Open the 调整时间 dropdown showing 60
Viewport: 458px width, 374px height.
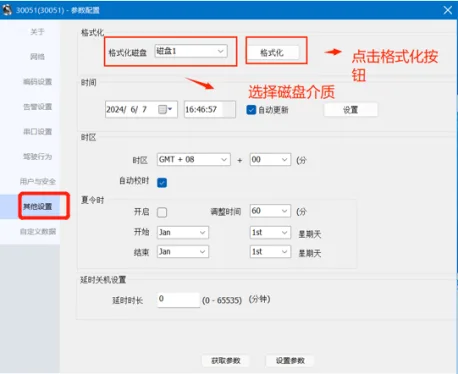point(270,211)
